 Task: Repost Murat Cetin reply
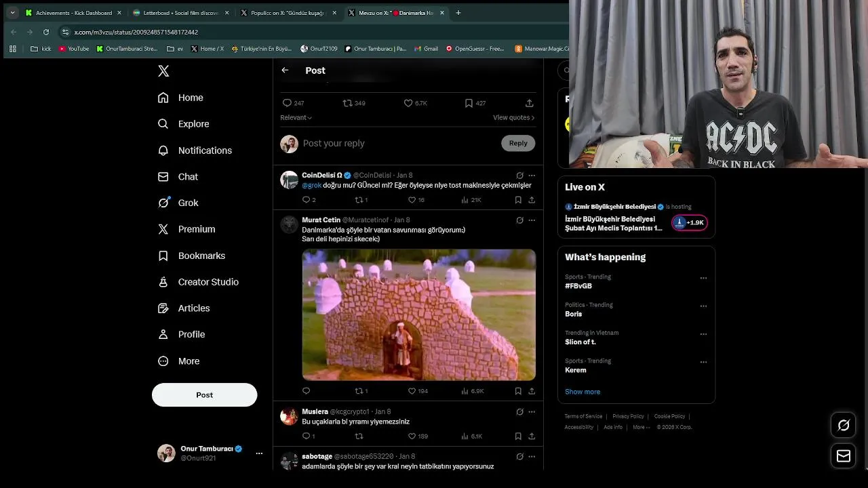[359, 391]
